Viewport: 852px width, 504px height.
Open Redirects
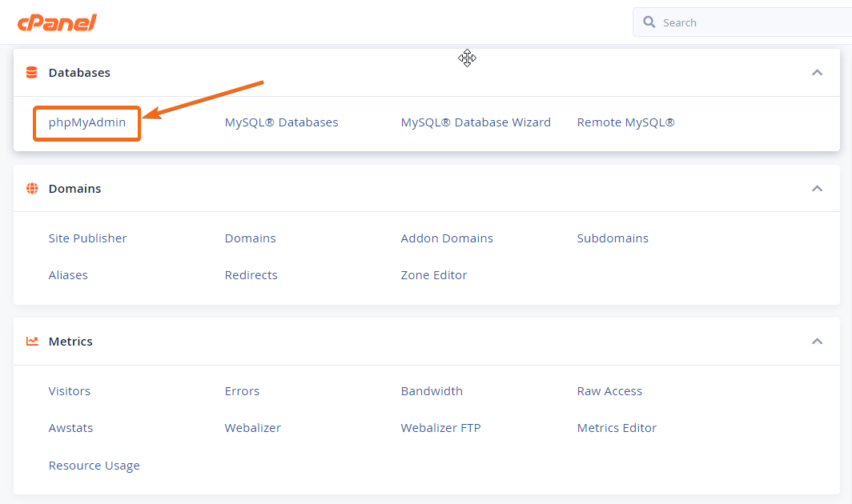tap(251, 275)
